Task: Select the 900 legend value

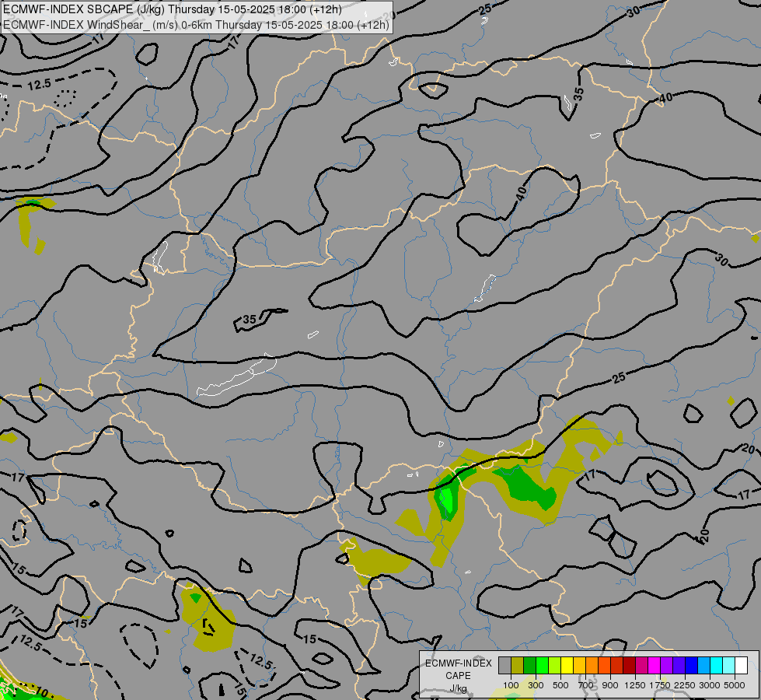Action: (x=610, y=685)
